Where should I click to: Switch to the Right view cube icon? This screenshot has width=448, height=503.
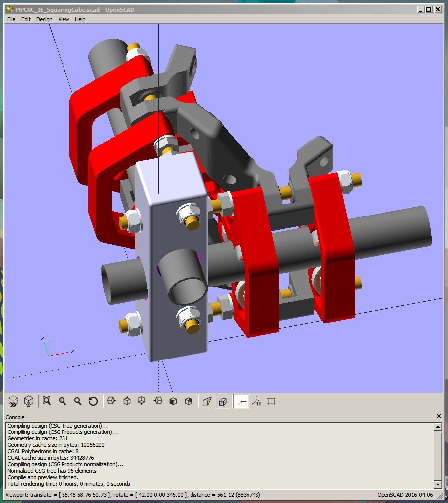tap(111, 401)
